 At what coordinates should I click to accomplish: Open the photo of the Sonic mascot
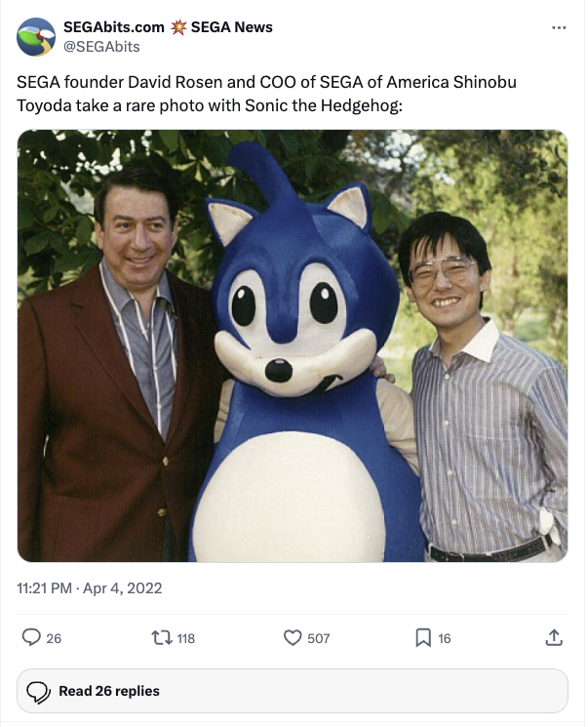pyautogui.click(x=293, y=345)
